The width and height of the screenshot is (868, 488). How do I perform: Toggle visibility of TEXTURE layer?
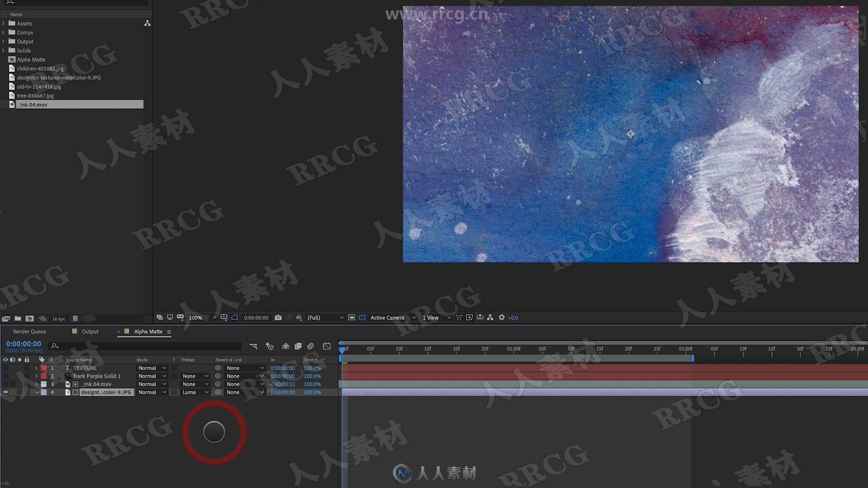point(5,368)
